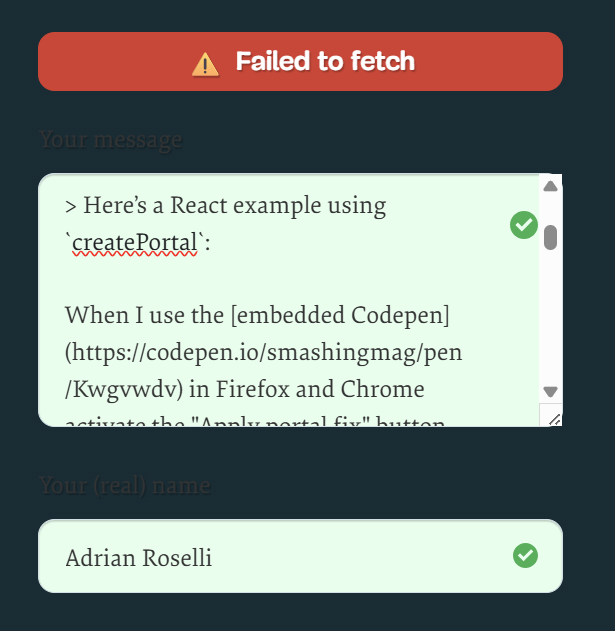Click the green checkmark in the message box
The height and width of the screenshot is (631, 615).
[x=523, y=225]
